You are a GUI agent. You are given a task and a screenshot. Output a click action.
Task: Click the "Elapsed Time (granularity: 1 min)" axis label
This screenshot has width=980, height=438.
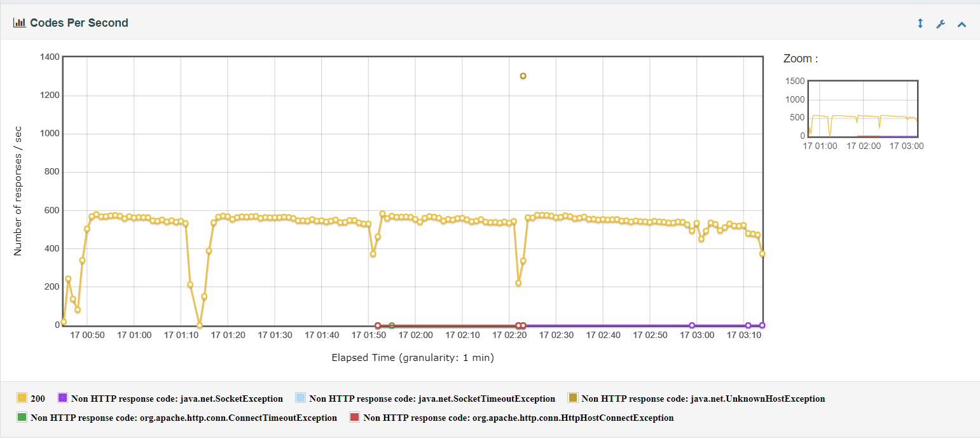coord(413,358)
